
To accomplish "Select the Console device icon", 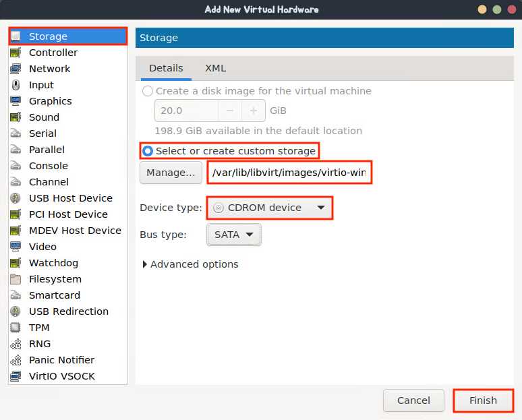I will tap(16, 166).
